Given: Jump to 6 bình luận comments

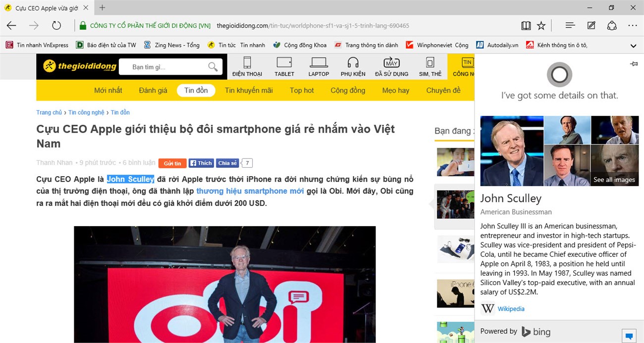Looking at the screenshot, I should (x=139, y=162).
